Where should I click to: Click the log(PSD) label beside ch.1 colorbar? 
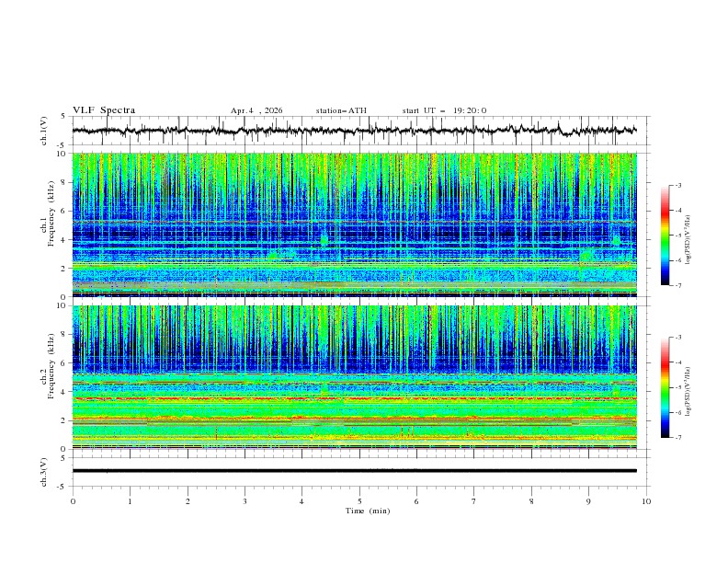[x=688, y=239]
